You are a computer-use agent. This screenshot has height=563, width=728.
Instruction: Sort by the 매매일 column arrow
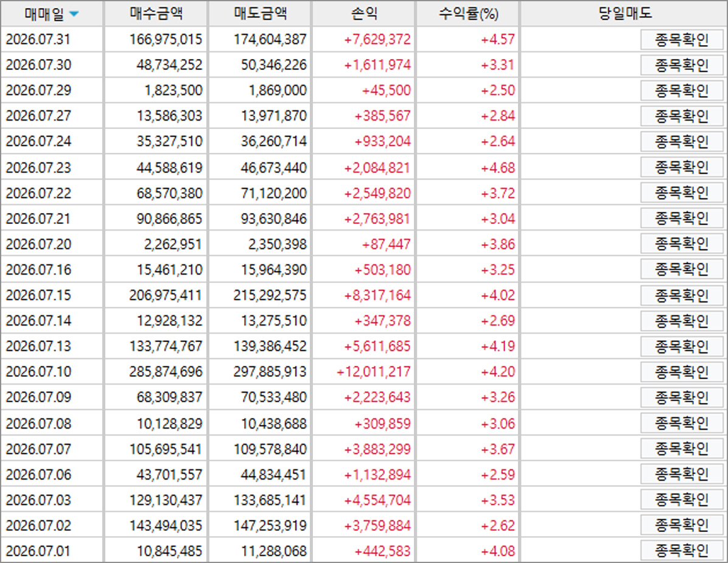coord(74,14)
